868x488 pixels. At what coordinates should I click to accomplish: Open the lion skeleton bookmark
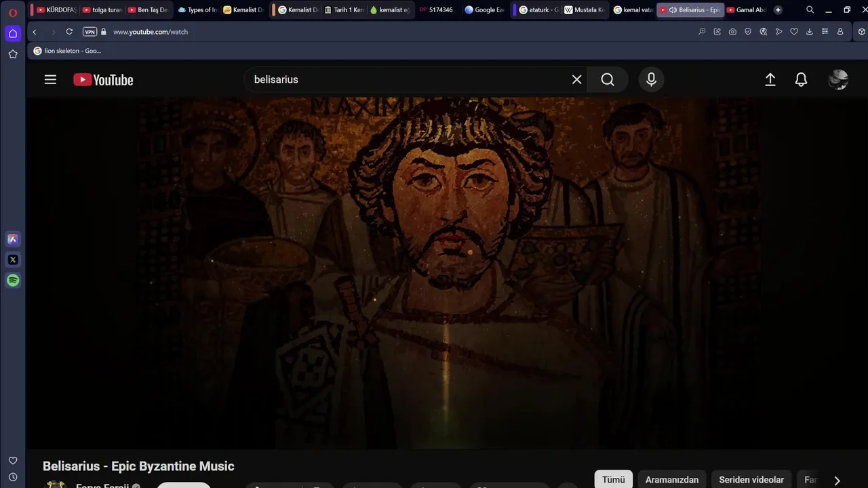[67, 51]
